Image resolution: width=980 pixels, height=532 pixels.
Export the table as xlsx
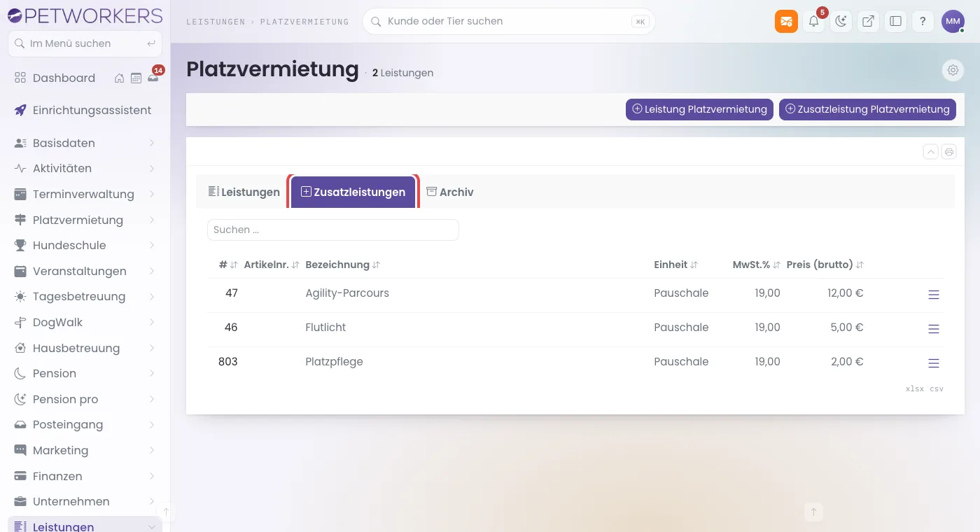point(915,388)
